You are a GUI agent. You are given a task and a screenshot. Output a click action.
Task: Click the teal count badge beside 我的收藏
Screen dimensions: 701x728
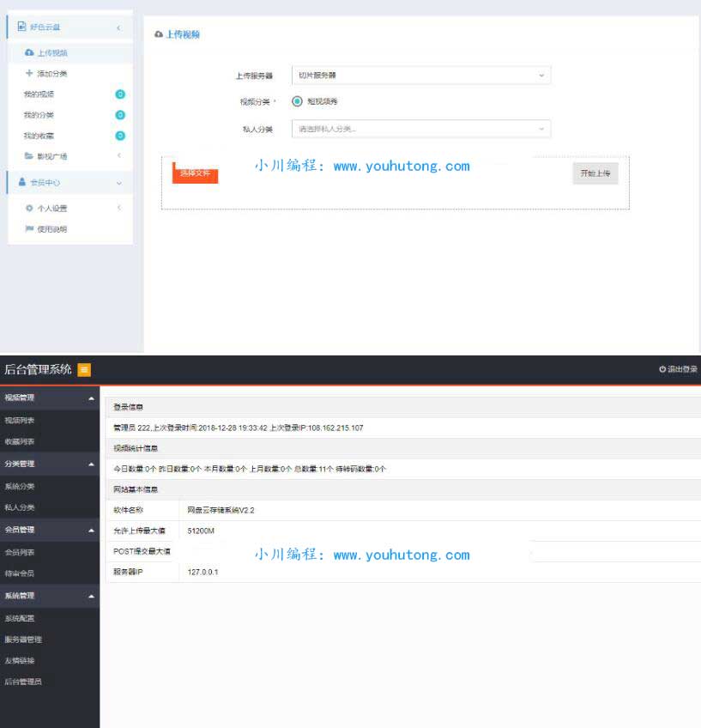pos(120,136)
